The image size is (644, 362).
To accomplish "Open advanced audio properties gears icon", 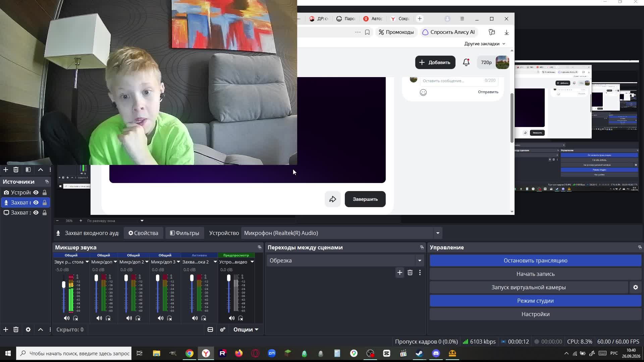I will coord(223,329).
